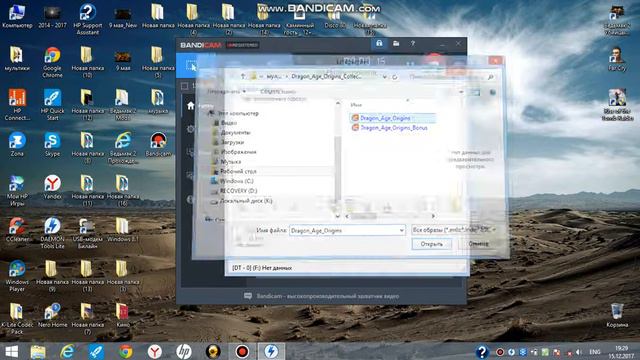Click Bandicam's lock icon in title bar
The width and height of the screenshot is (640, 360).
pos(379,43)
